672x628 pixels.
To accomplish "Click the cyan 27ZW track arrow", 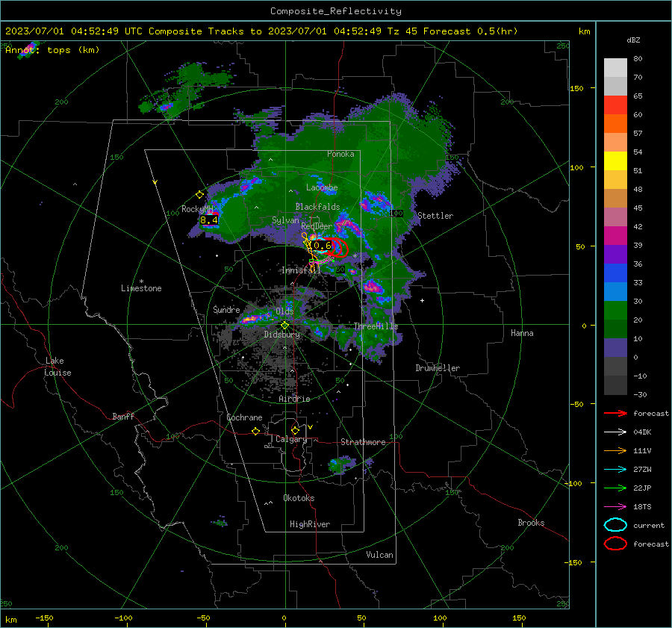I will point(615,470).
